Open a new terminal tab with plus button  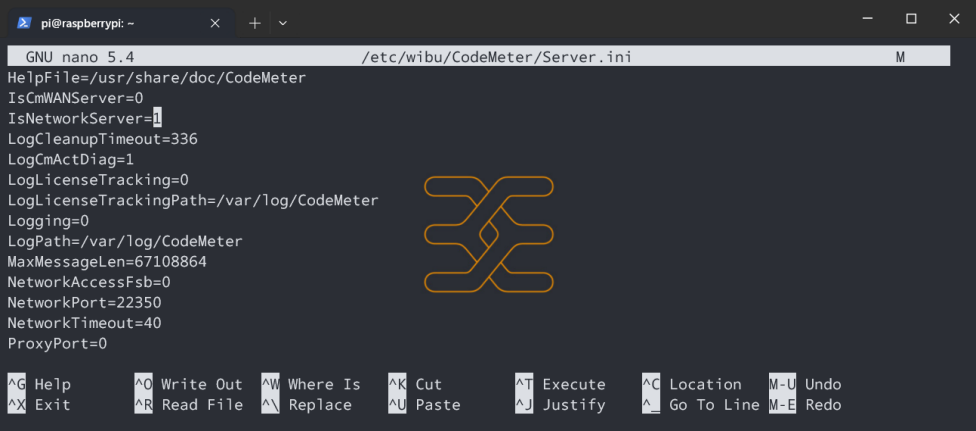click(255, 23)
